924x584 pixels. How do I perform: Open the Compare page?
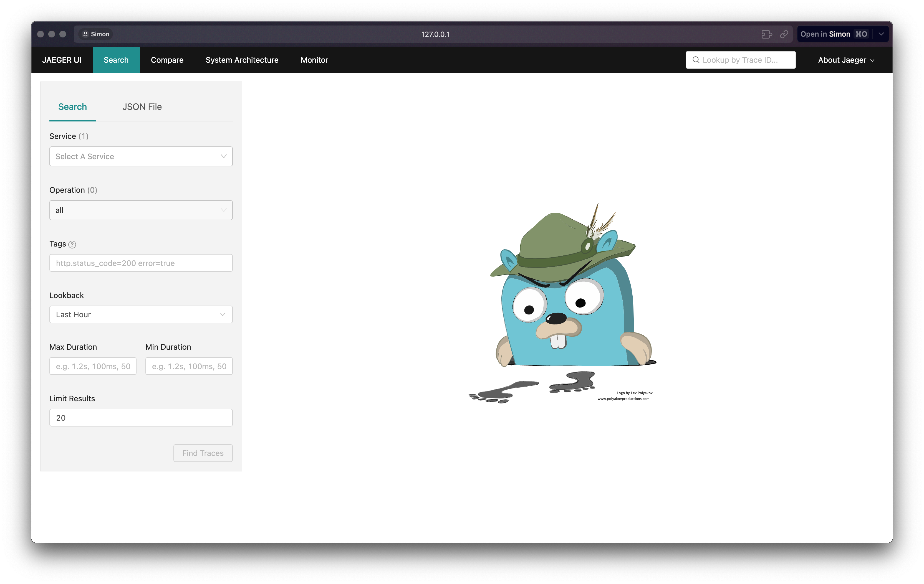click(167, 60)
